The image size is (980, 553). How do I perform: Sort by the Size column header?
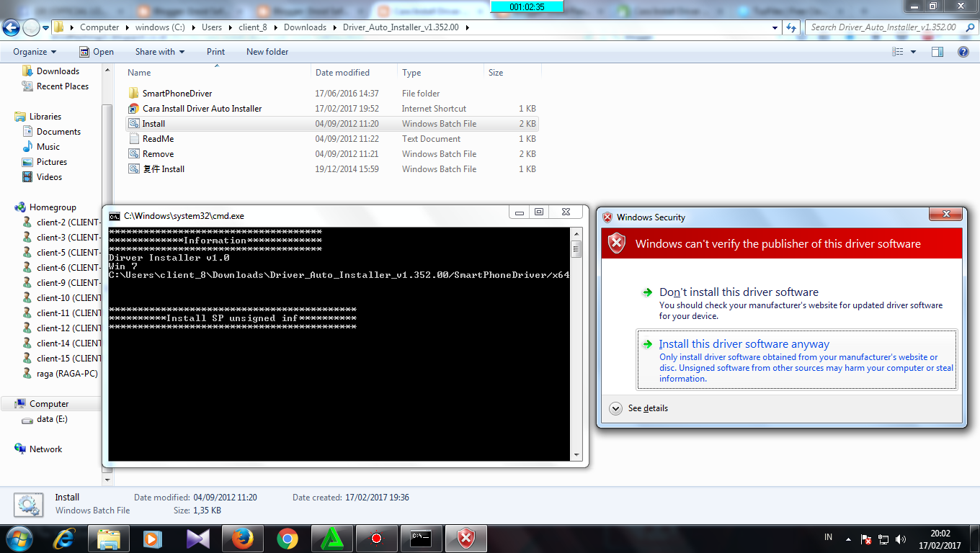pos(512,73)
